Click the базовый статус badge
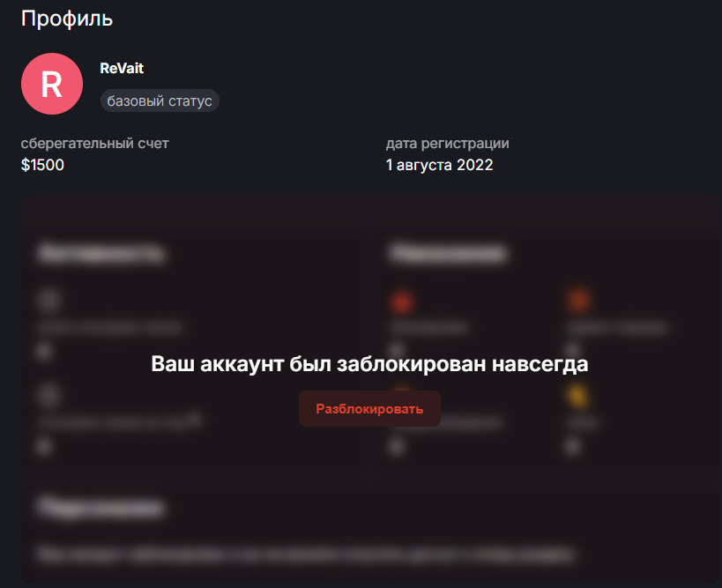Screen dimensions: 722x588 click(160, 100)
